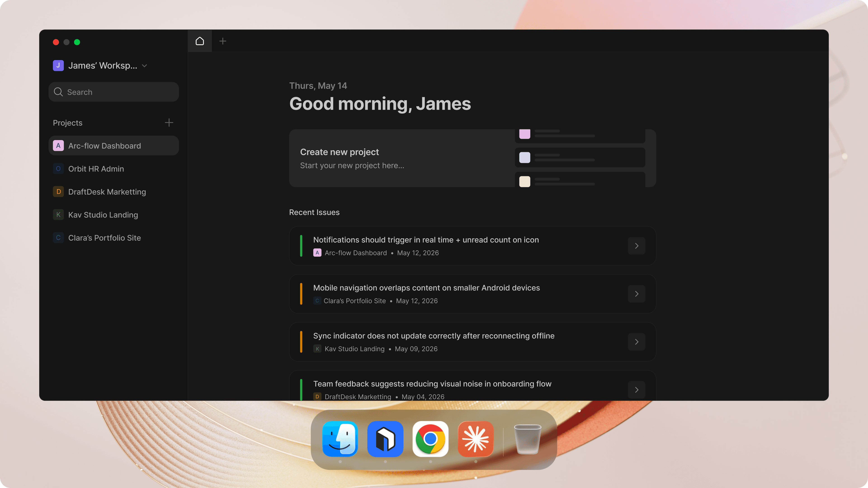This screenshot has height=488, width=868.
Task: Click Arc-flow Dashboard label in issue row
Action: (356, 253)
